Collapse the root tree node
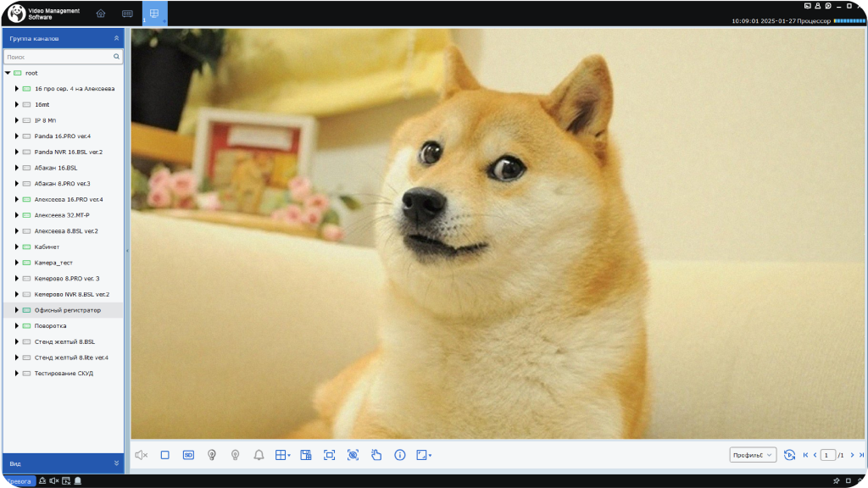Image resolution: width=868 pixels, height=488 pixels. (x=8, y=73)
